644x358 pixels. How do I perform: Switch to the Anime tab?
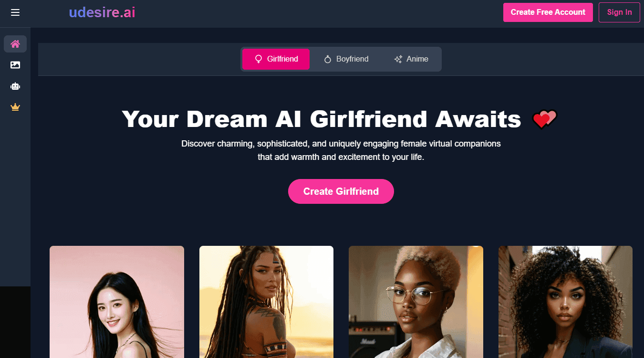411,59
